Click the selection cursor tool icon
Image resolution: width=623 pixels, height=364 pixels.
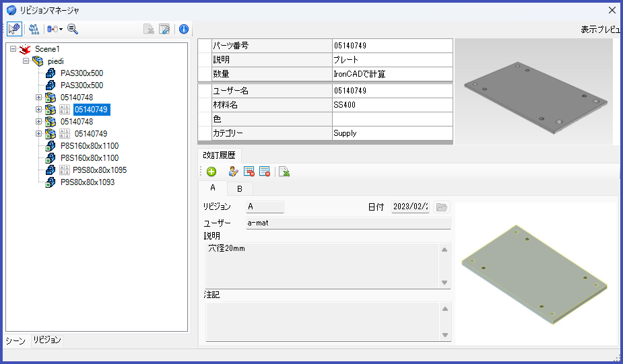pos(14,29)
